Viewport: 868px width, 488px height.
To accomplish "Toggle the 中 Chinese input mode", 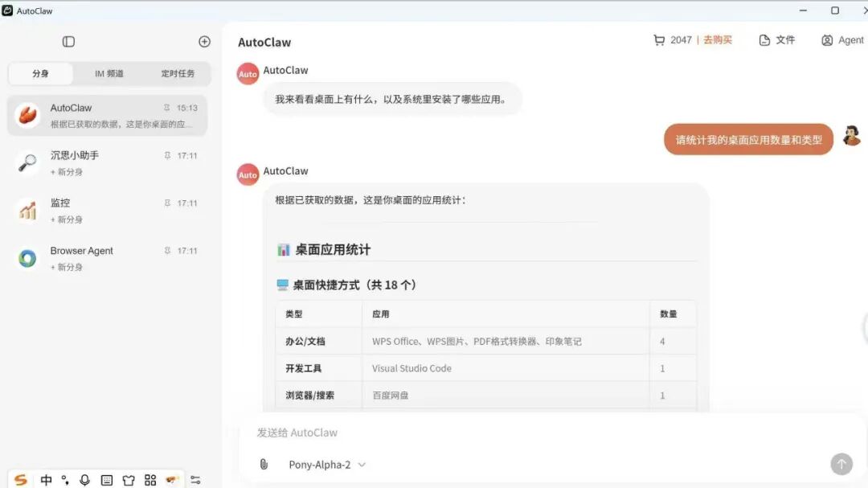I will click(x=47, y=480).
